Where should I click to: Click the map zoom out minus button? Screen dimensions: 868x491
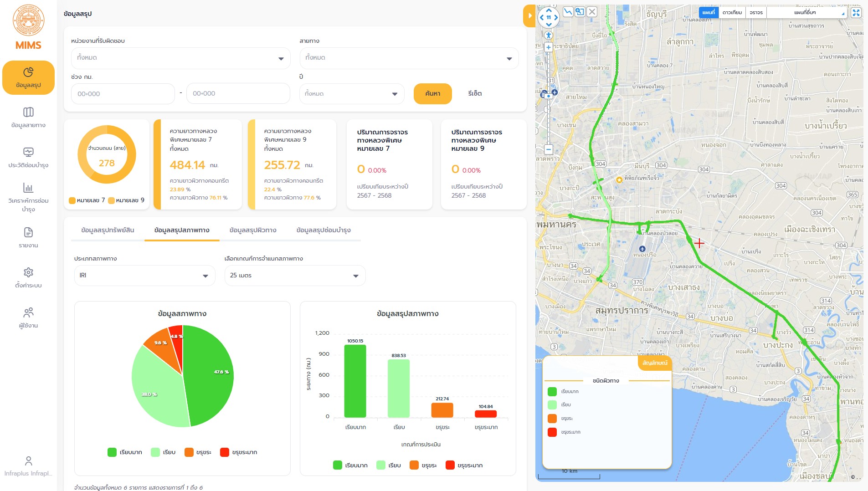coord(549,149)
